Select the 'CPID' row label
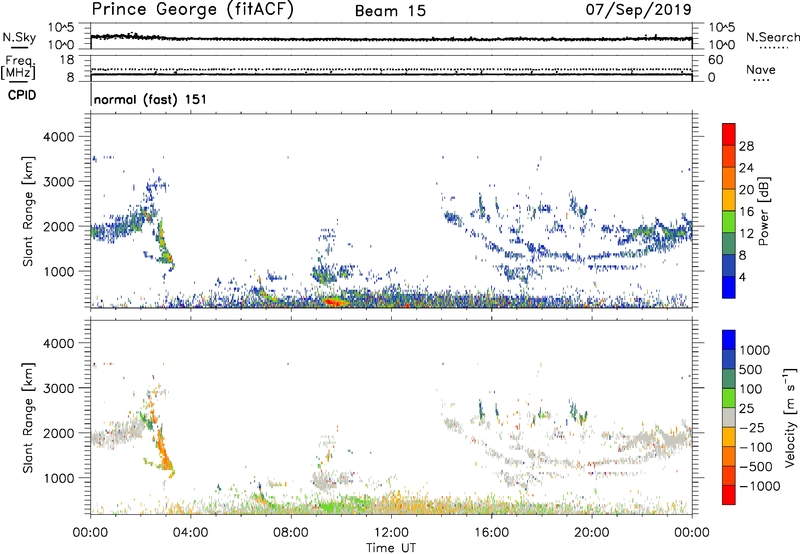800x554 pixels. [x=22, y=95]
